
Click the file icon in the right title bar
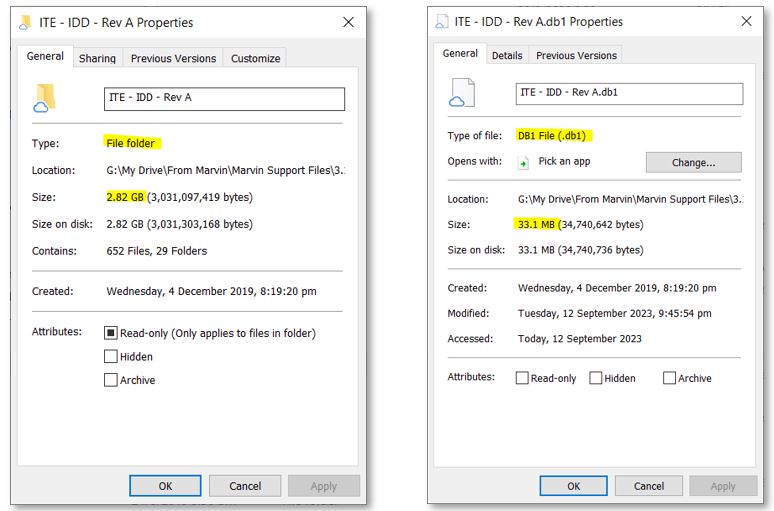point(442,21)
